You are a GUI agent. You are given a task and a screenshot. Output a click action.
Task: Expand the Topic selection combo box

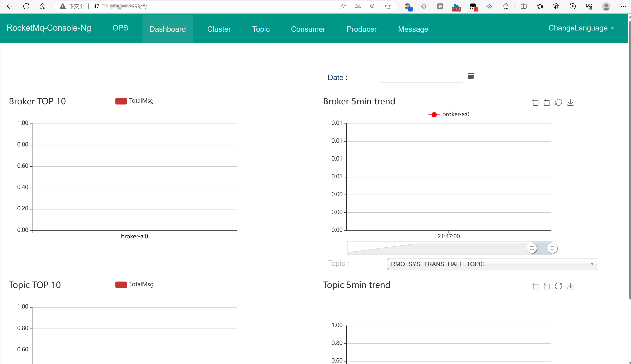[492, 264]
